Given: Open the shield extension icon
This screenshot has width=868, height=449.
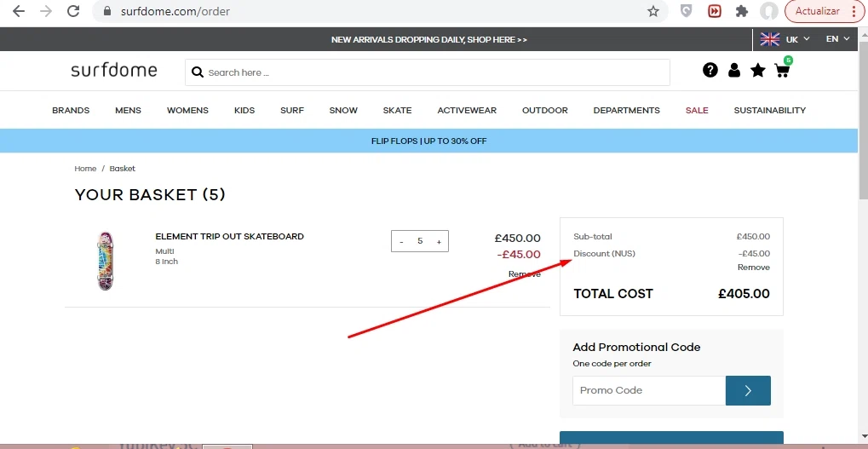Looking at the screenshot, I should coord(686,11).
